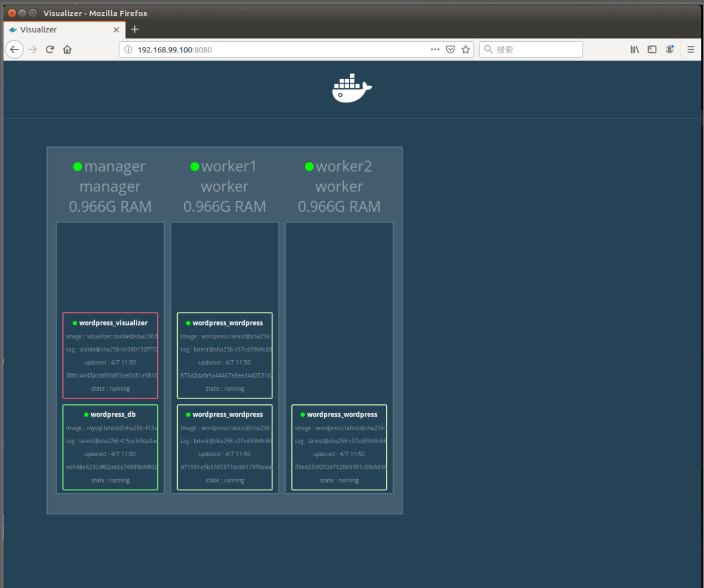Click the tag latest@sha256:415ac63da0ae line

click(112, 441)
